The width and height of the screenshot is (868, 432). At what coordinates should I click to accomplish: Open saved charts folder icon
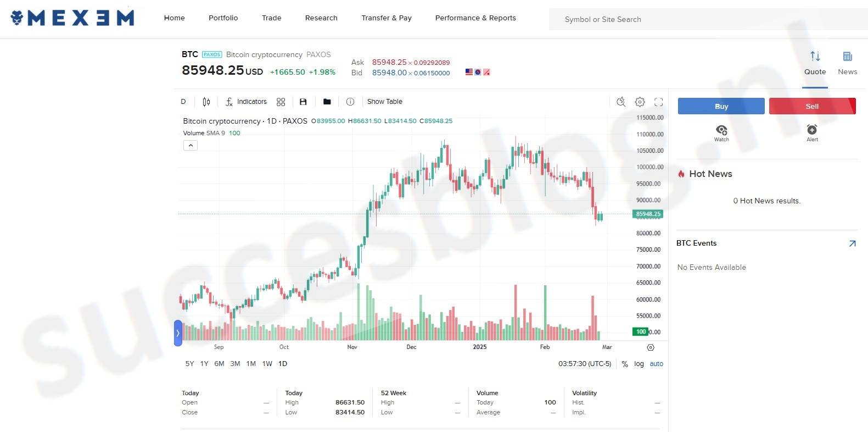pyautogui.click(x=327, y=102)
